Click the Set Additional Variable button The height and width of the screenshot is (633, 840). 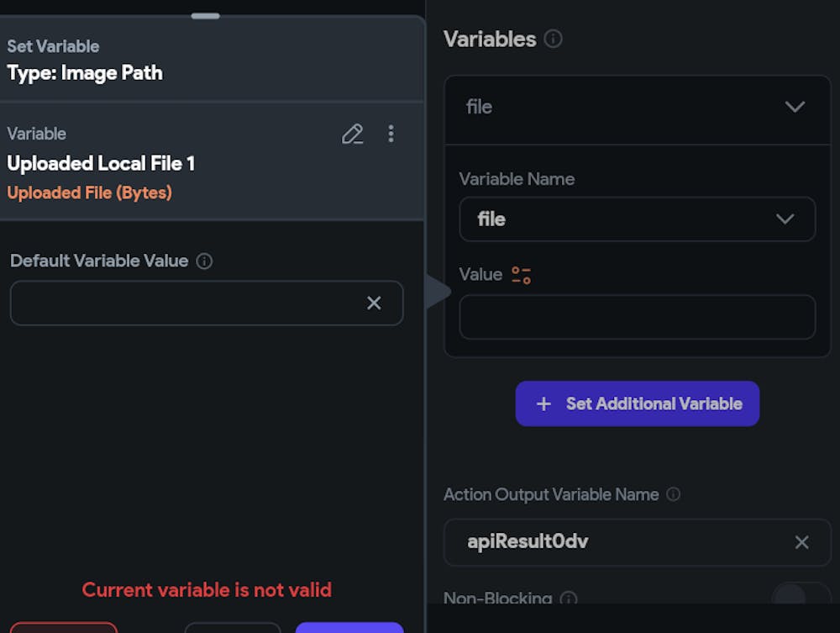(637, 404)
